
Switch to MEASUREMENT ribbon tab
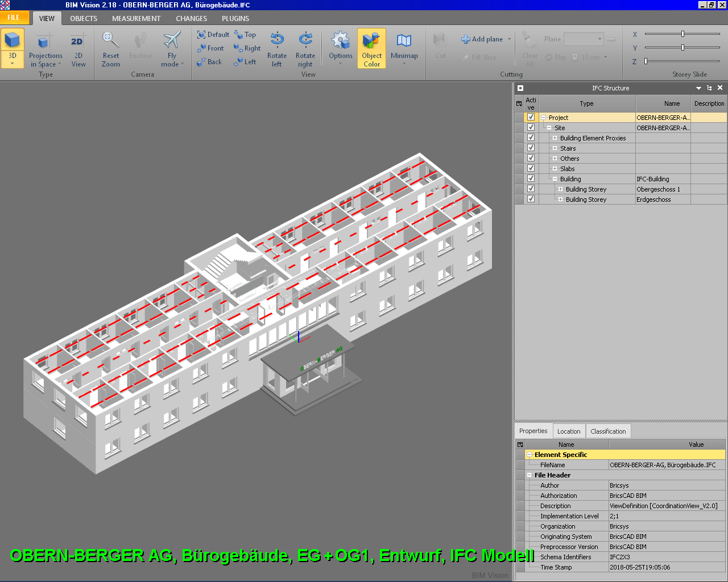point(136,18)
